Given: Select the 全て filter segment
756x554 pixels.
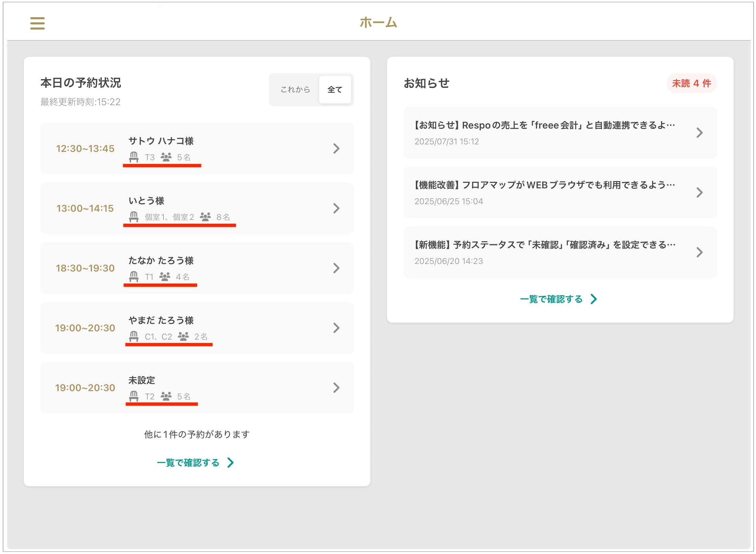Looking at the screenshot, I should tap(335, 90).
